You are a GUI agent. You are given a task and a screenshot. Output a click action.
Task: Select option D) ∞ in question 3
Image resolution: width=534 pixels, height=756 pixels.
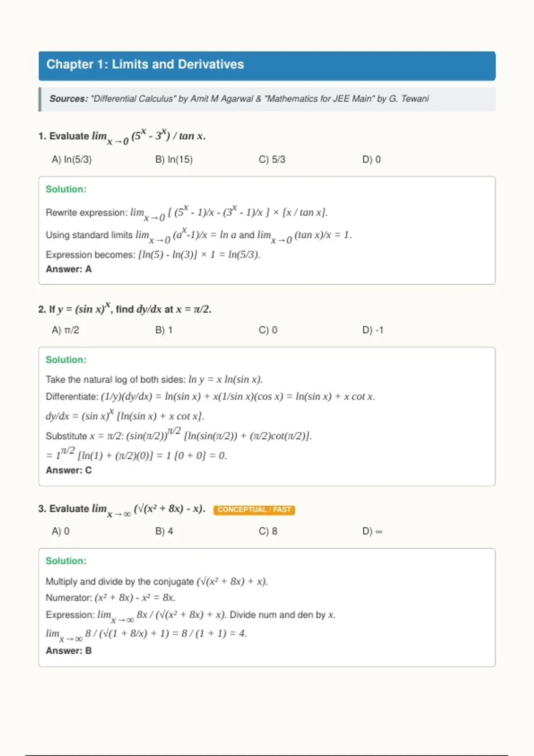coord(372,531)
